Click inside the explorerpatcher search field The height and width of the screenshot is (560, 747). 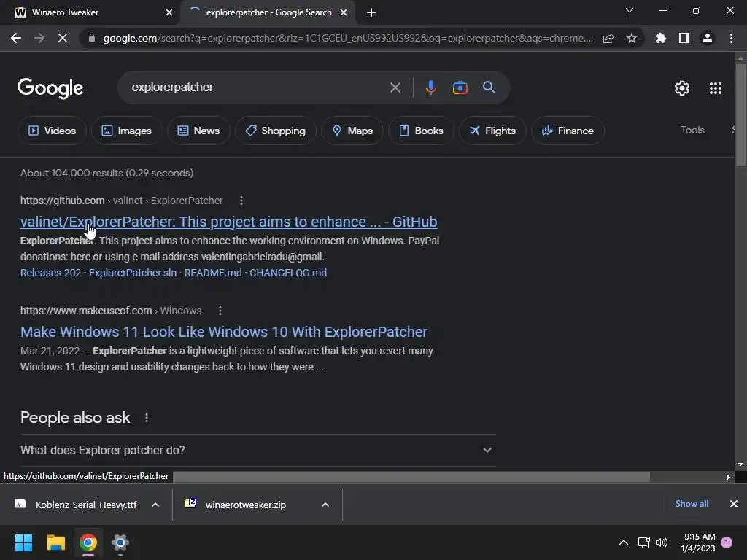click(258, 87)
